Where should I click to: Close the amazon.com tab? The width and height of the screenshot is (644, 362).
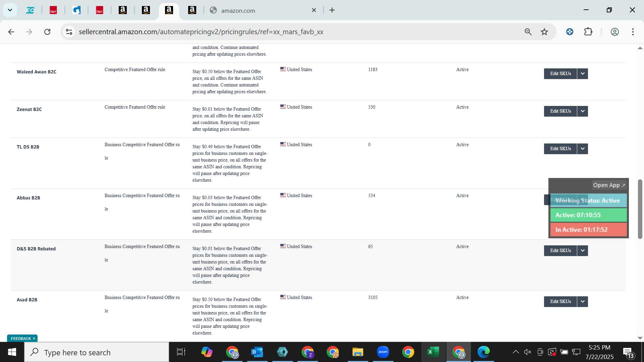tap(314, 10)
